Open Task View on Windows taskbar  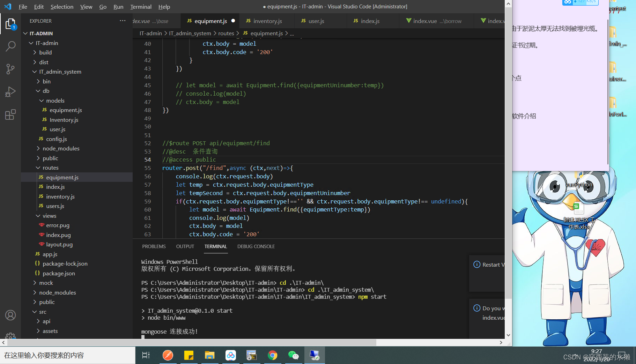146,355
